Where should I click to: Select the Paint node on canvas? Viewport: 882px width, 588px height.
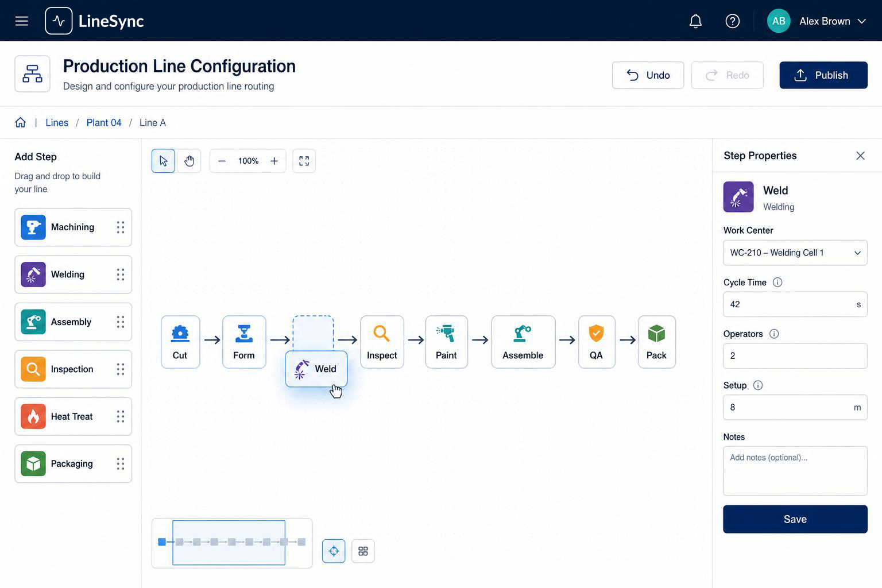446,342
